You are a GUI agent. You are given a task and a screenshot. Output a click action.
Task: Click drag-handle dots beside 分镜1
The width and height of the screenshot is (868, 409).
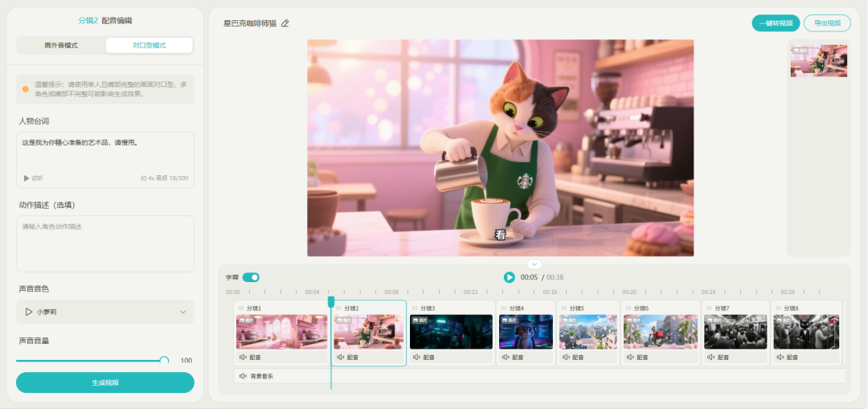241,309
